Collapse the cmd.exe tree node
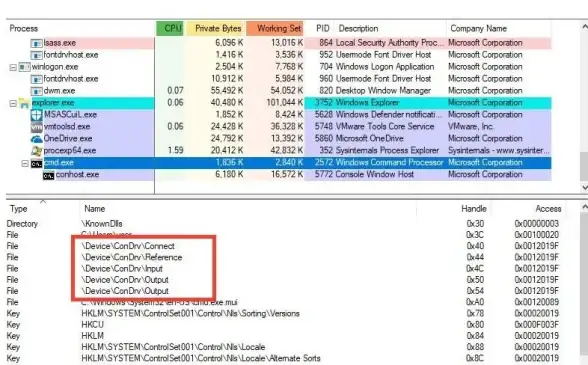 [x=25, y=164]
